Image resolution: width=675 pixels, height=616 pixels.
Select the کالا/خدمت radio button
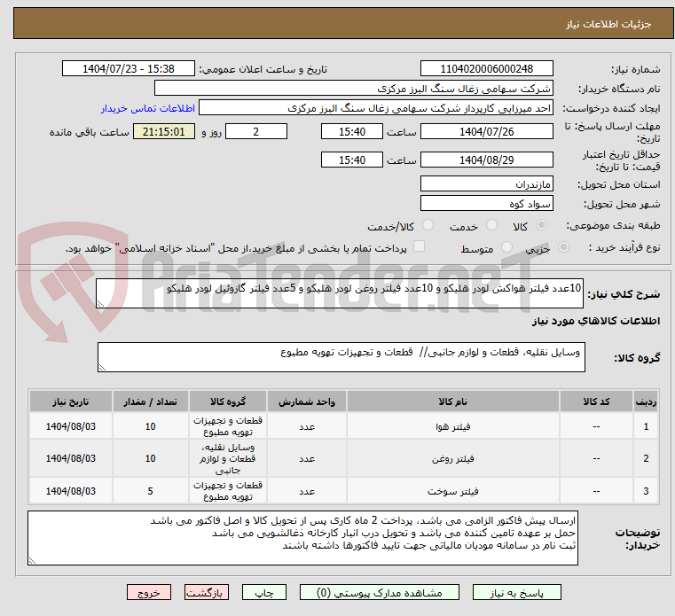click(428, 225)
